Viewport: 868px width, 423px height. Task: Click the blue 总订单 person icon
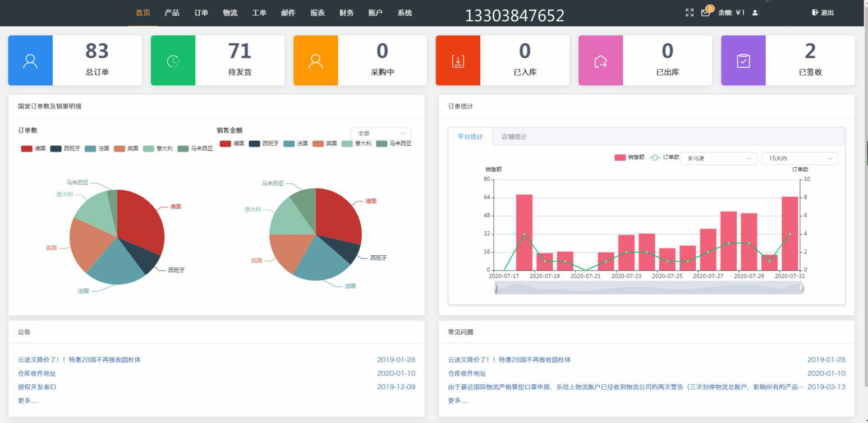[31, 60]
